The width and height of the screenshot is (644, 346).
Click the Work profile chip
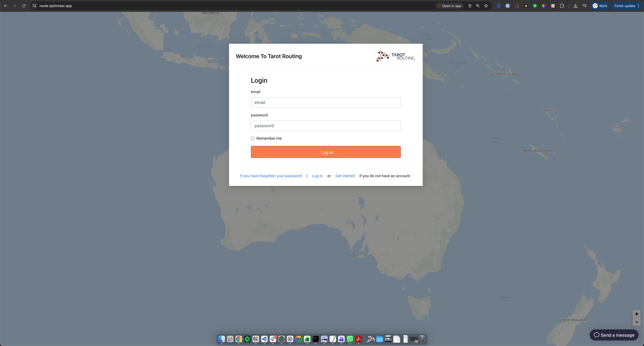pyautogui.click(x=600, y=6)
